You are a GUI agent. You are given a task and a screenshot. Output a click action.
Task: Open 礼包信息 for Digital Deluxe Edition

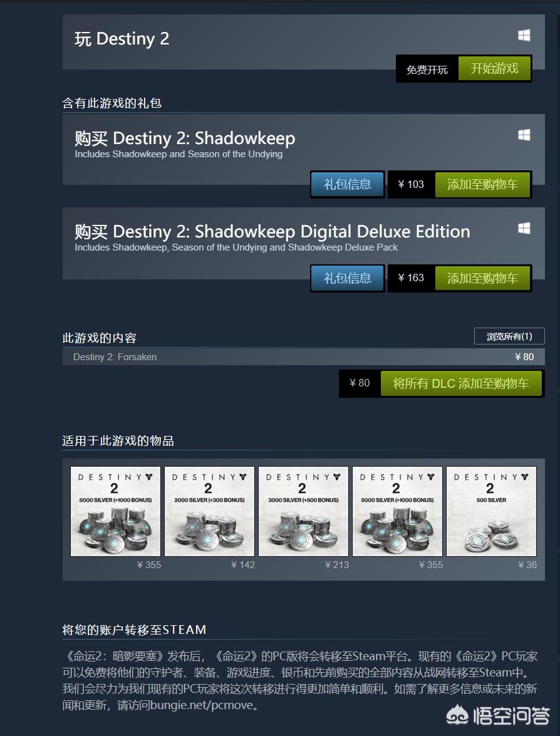[348, 278]
